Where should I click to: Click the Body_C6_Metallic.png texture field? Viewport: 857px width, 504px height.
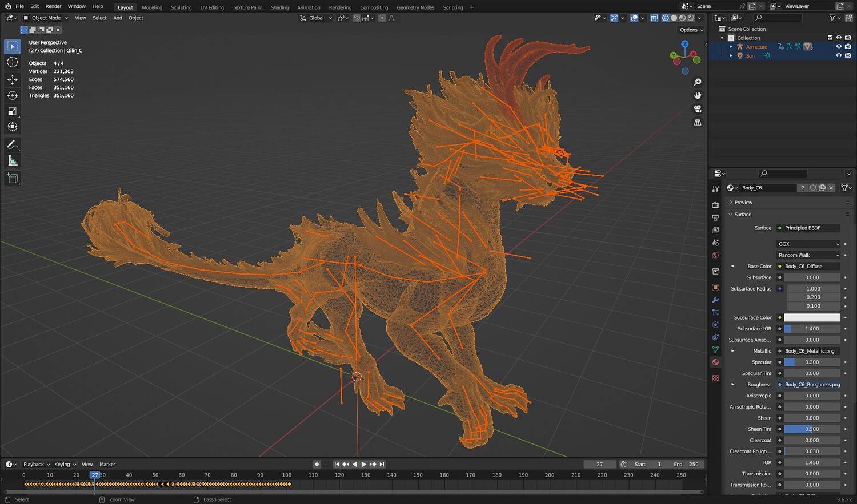point(808,351)
